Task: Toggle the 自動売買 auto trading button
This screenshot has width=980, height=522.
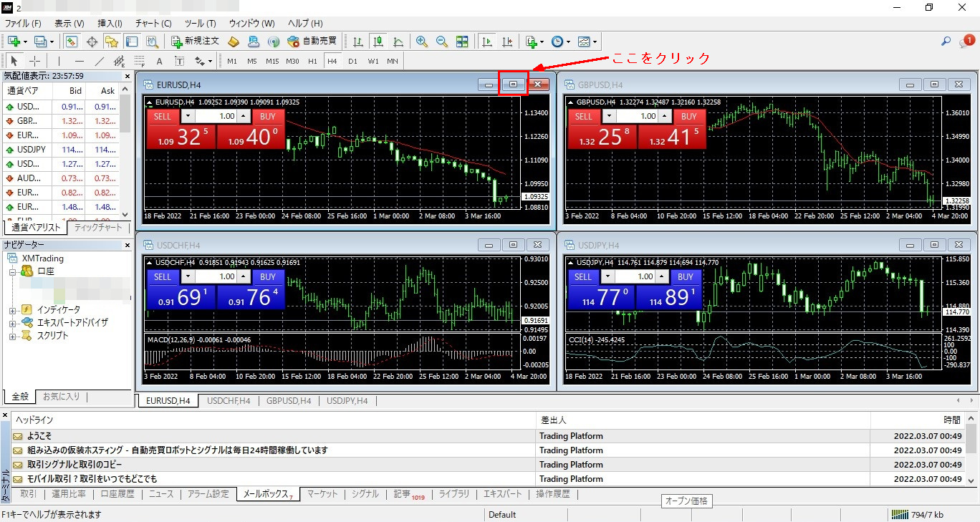Action: [x=312, y=42]
